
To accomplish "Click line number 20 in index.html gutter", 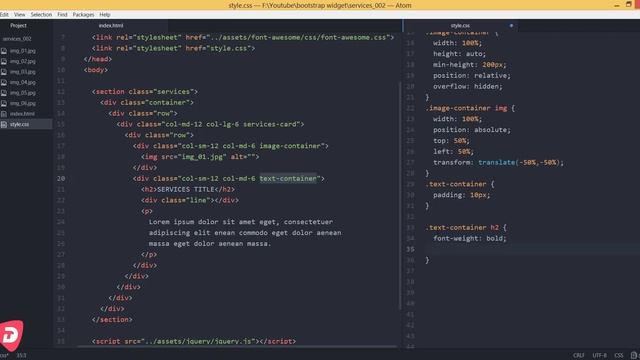I will pyautogui.click(x=61, y=178).
